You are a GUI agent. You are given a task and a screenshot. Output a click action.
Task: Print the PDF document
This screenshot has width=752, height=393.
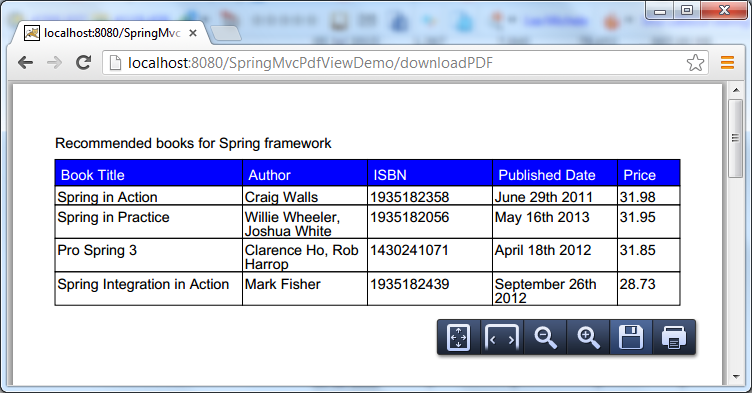pos(674,338)
